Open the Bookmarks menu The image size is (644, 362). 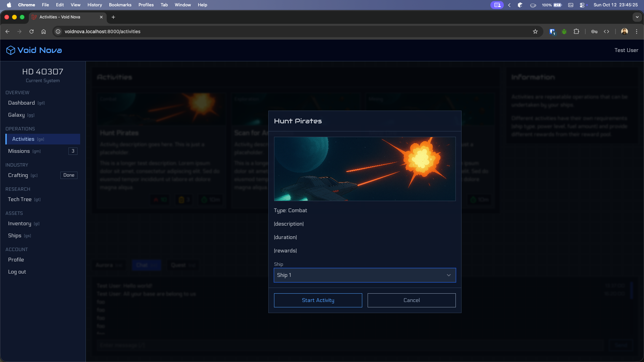(120, 5)
